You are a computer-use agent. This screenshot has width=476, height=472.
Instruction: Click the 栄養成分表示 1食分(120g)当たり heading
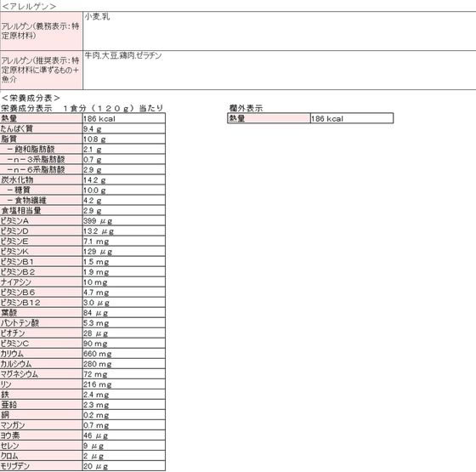coord(82,108)
